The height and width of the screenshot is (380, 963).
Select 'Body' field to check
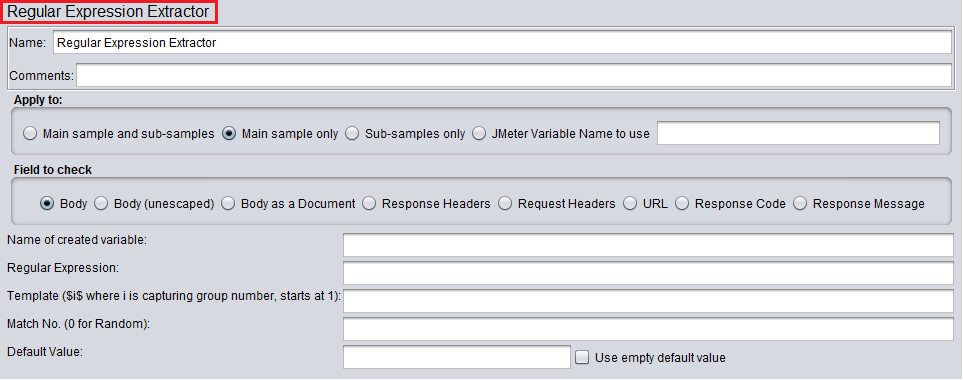click(x=47, y=203)
